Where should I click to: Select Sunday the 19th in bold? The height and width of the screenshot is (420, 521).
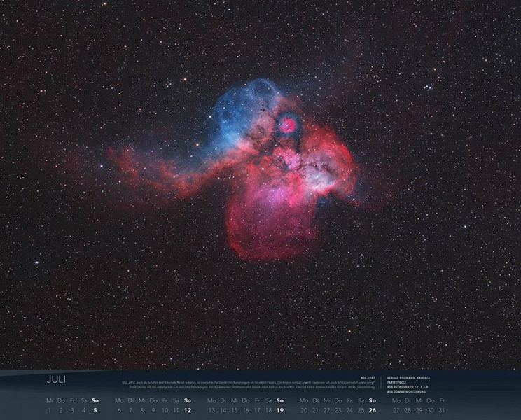279,410
